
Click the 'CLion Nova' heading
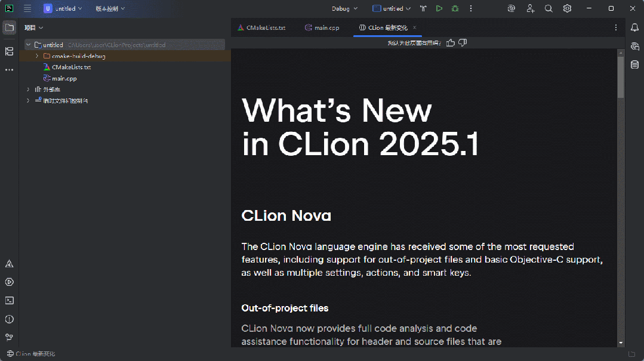286,215
